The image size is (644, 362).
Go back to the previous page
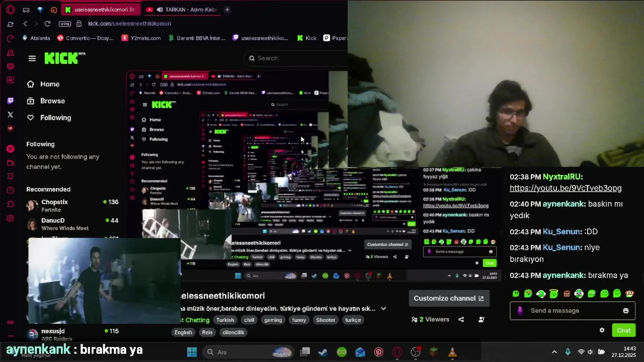coord(25,24)
